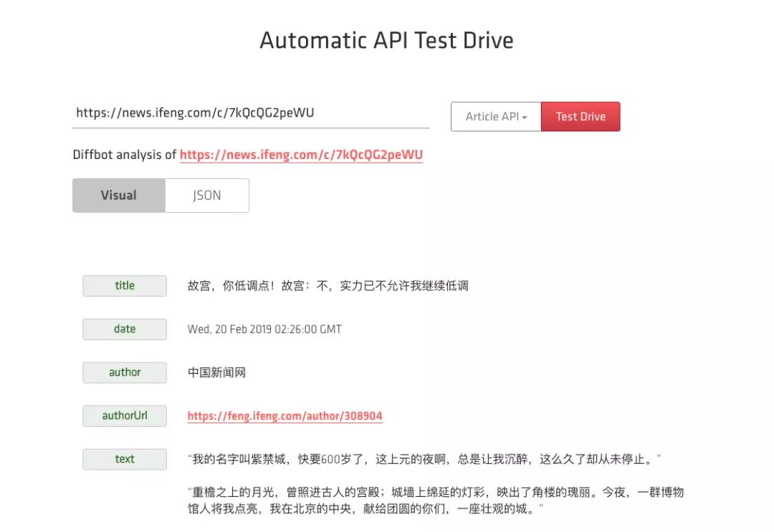Click the Automatic API Test Drive heading
Viewport: 774px width, 532px height.
tap(386, 40)
